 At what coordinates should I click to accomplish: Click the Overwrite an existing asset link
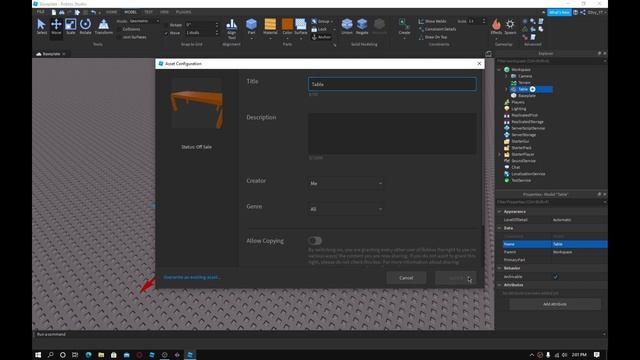(x=192, y=278)
